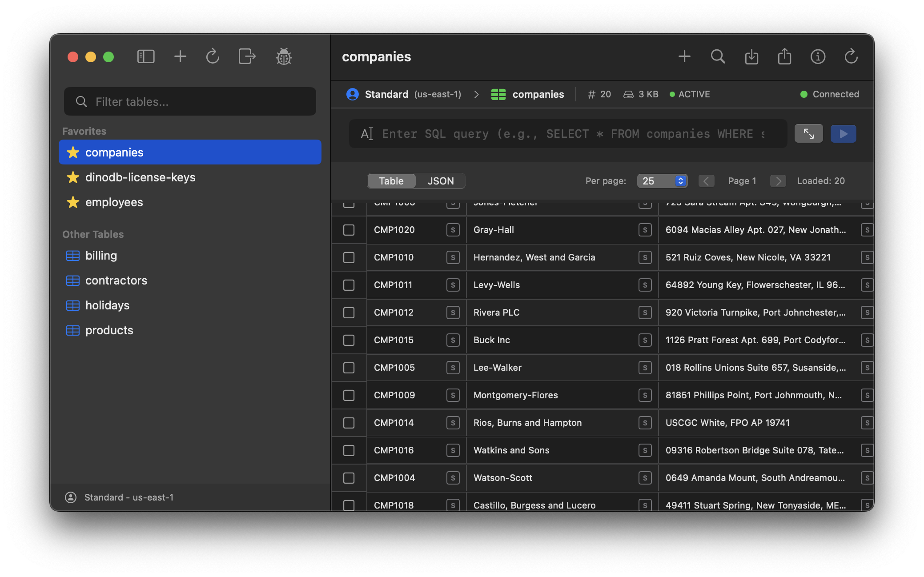Click Standard - us-east-1 footer label
The height and width of the screenshot is (577, 924).
tap(129, 497)
